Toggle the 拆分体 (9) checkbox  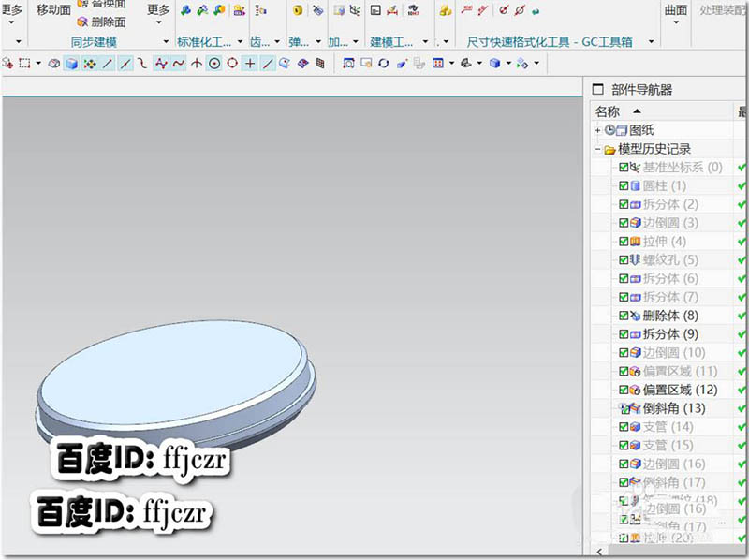pos(624,334)
